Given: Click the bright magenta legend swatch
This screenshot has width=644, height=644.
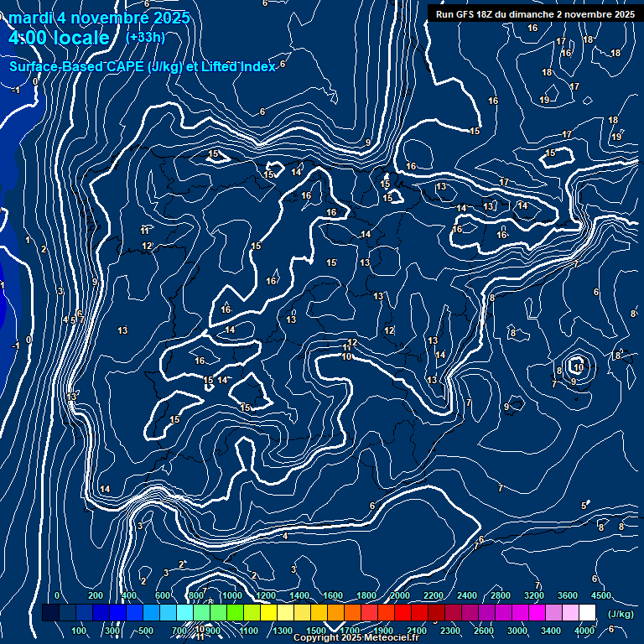Looking at the screenshot, I should (x=538, y=612).
